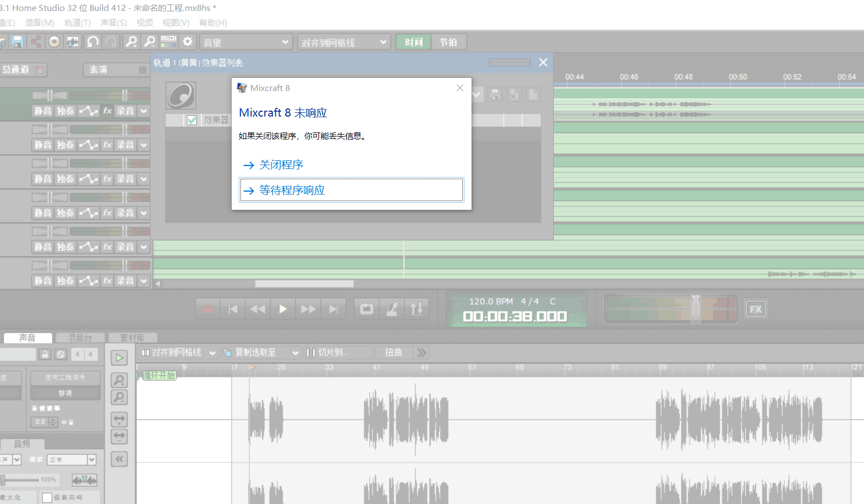Open the 混音(M) menu
Screen dimensions: 864x504
tap(40, 23)
